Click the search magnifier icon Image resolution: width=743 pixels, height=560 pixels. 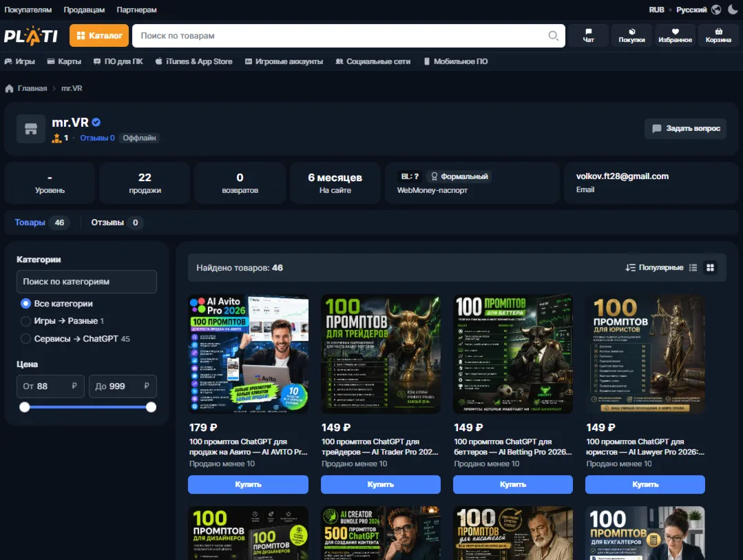pos(553,36)
